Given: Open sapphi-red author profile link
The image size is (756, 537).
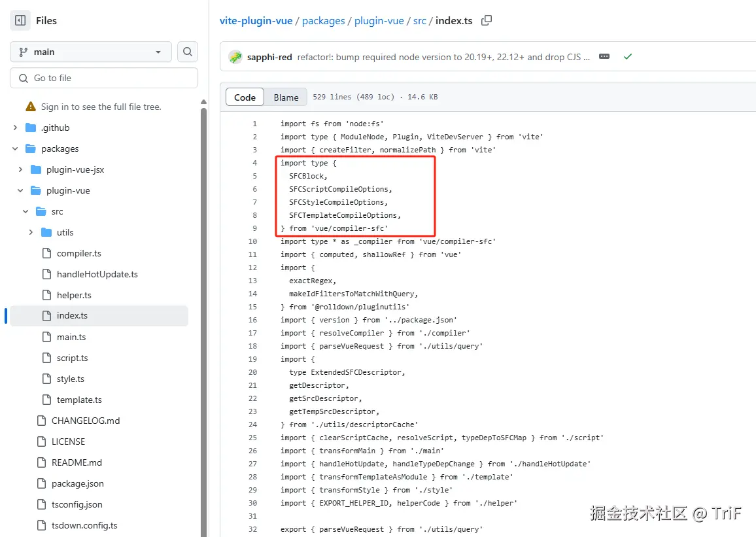Looking at the screenshot, I should [269, 57].
